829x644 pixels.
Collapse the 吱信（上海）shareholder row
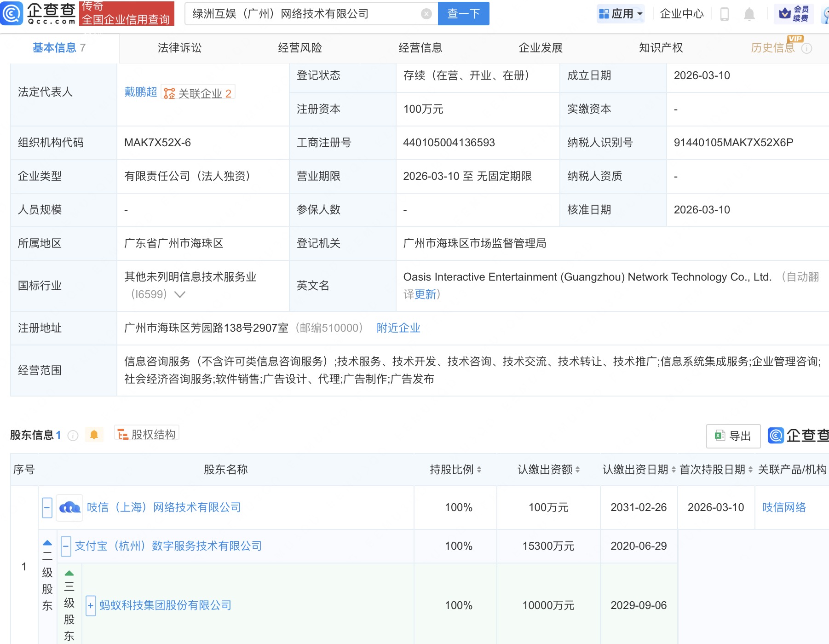point(47,508)
